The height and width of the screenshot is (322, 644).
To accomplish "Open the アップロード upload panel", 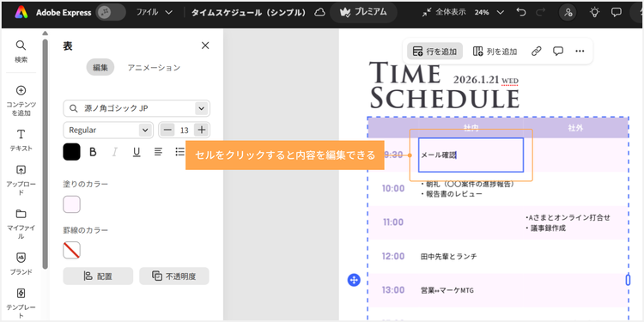I will pyautogui.click(x=21, y=170).
